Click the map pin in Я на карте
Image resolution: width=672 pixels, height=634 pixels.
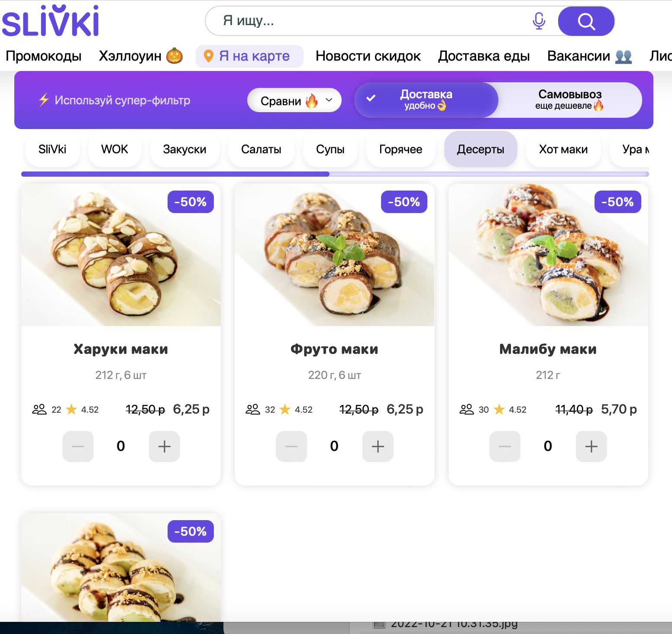tap(209, 56)
